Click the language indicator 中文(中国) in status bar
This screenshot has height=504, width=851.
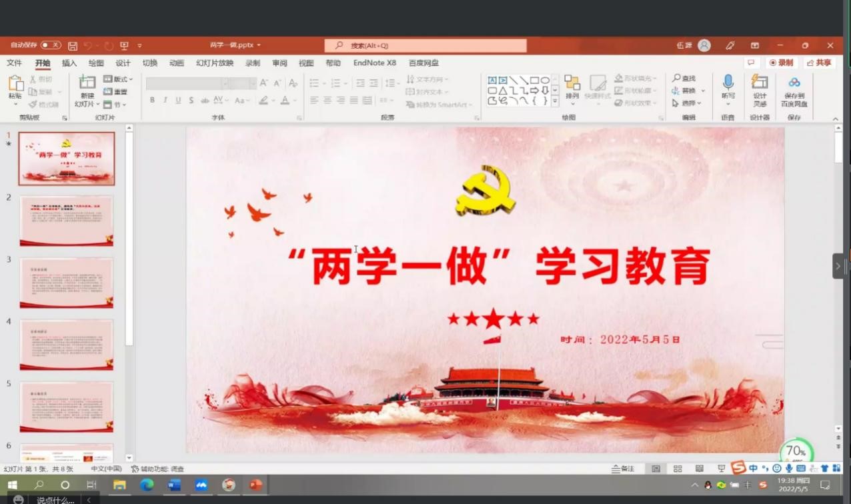(x=106, y=469)
